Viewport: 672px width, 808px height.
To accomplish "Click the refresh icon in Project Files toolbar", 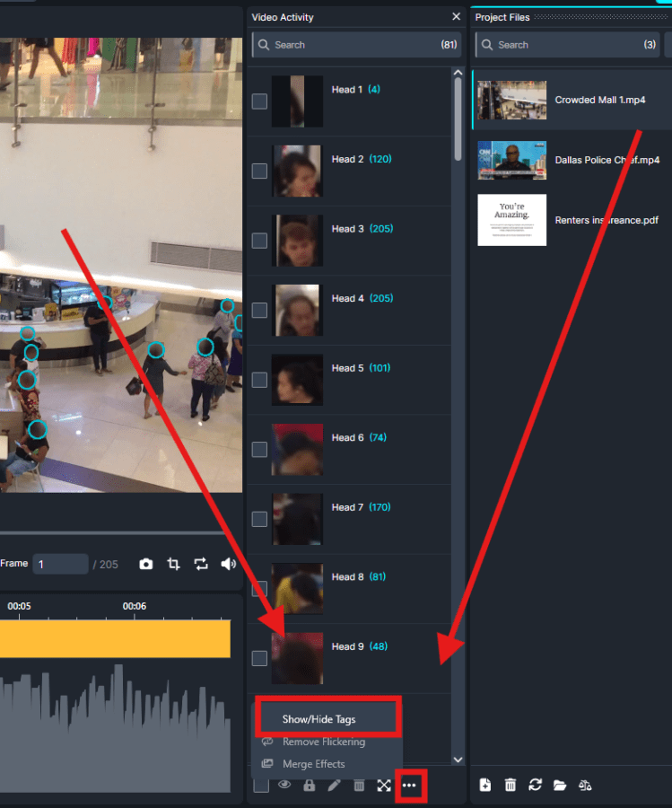I will pyautogui.click(x=536, y=785).
